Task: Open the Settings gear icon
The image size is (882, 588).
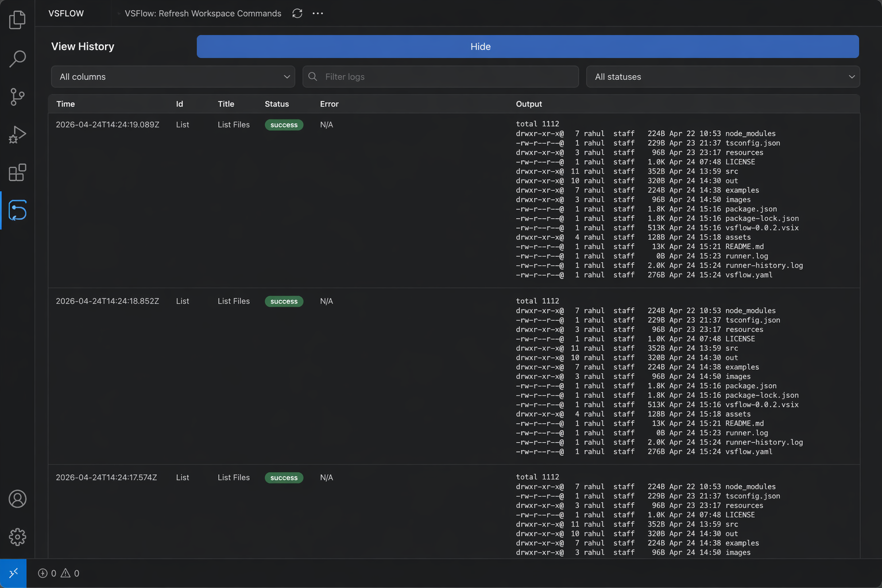Action: pos(17,537)
